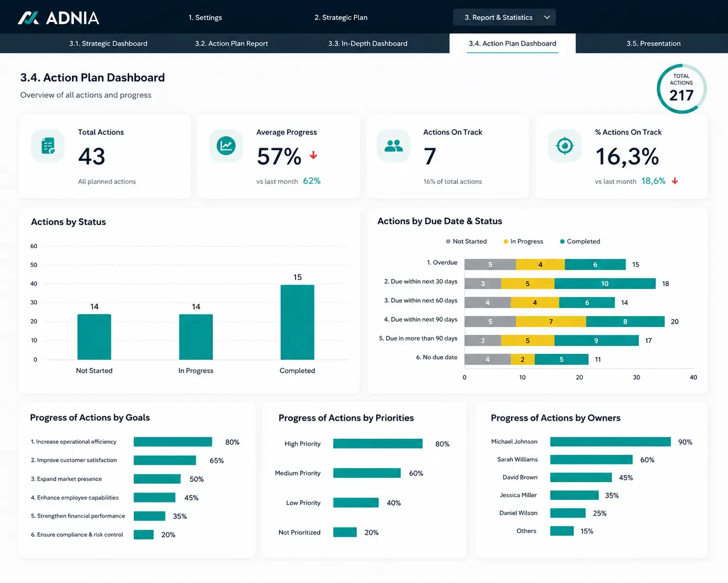Click the "All planned actions" caption
The image size is (728, 583).
point(107,181)
